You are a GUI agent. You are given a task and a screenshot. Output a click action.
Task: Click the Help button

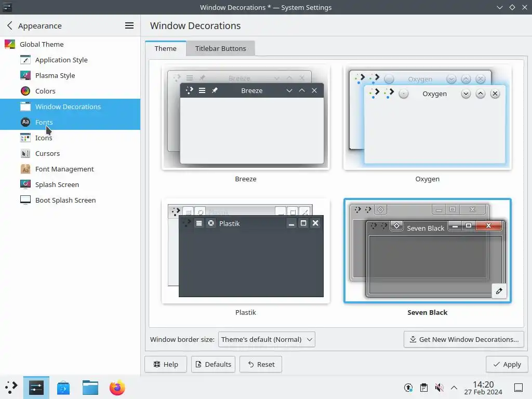tap(166, 364)
